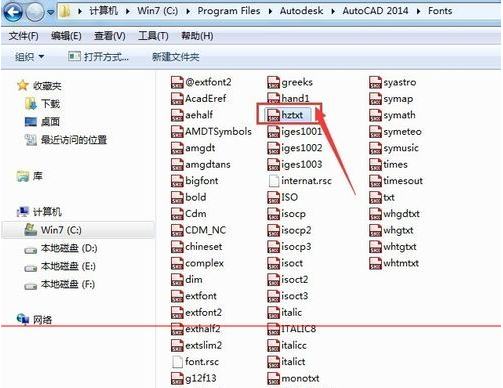Open the 工具(T) menu

point(153,36)
